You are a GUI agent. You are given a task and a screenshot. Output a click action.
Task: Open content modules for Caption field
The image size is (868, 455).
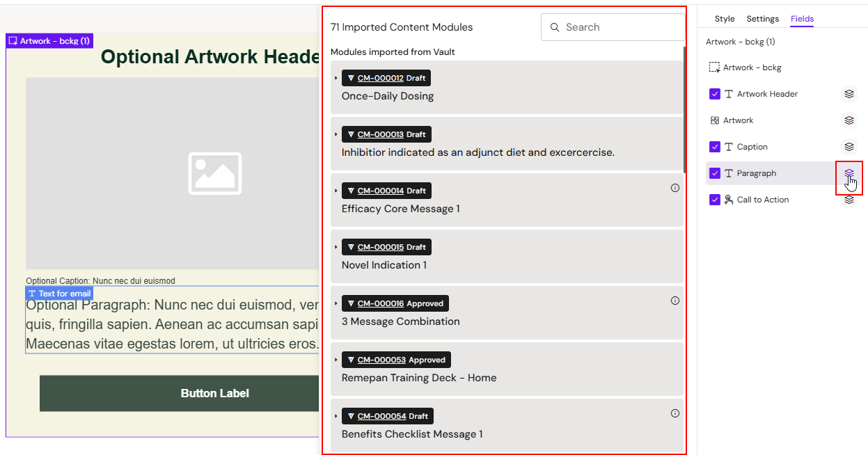point(849,147)
